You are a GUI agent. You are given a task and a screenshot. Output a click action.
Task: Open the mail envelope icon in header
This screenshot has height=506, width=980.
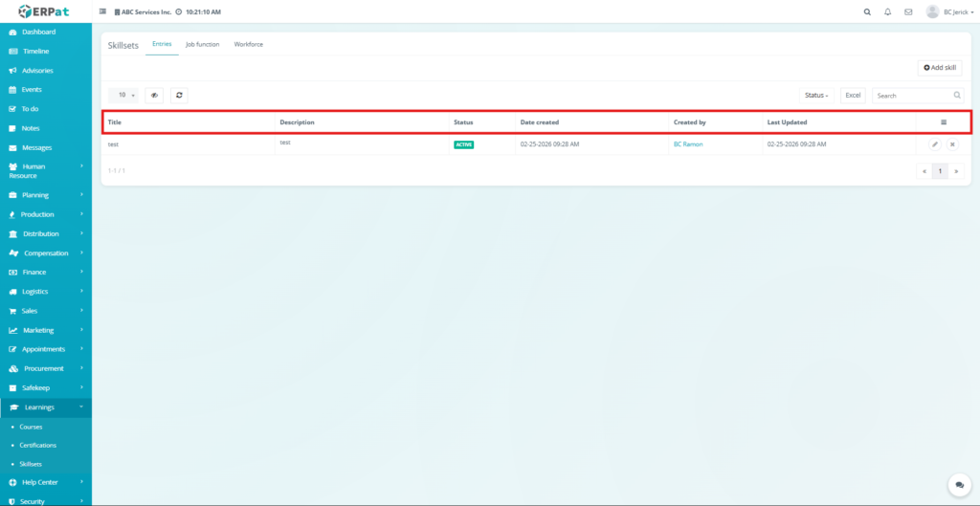click(908, 12)
